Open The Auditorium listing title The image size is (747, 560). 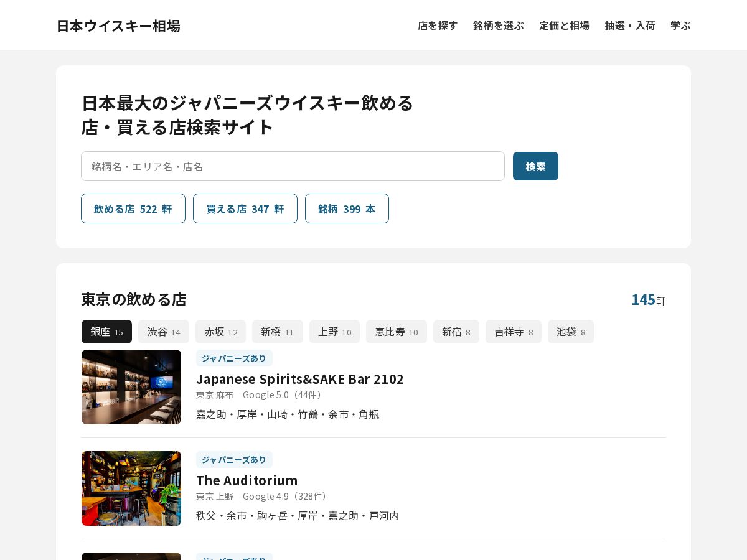247,480
